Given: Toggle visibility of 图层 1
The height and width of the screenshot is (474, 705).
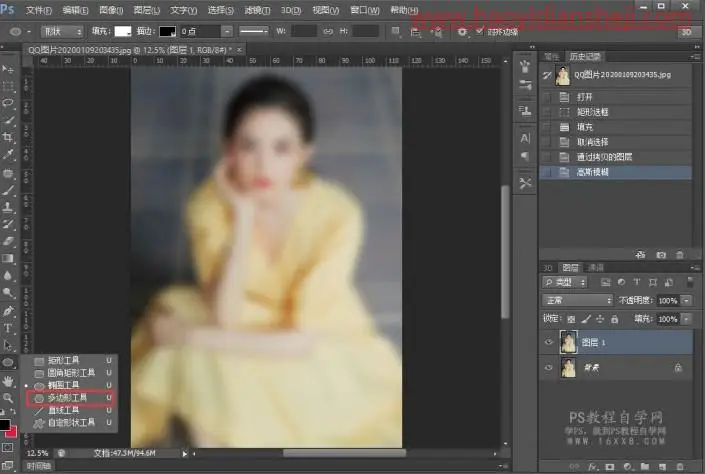Looking at the screenshot, I should (548, 342).
